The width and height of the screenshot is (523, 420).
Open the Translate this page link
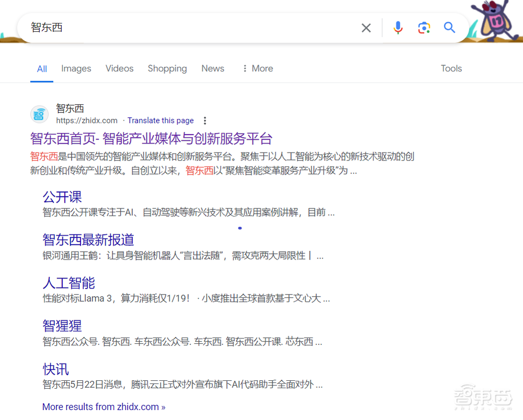[x=161, y=120]
